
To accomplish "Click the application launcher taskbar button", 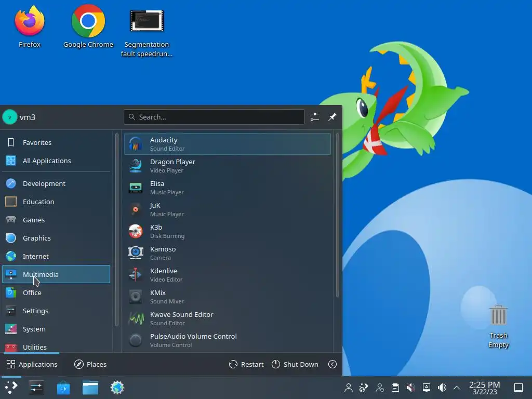I will coord(11,388).
